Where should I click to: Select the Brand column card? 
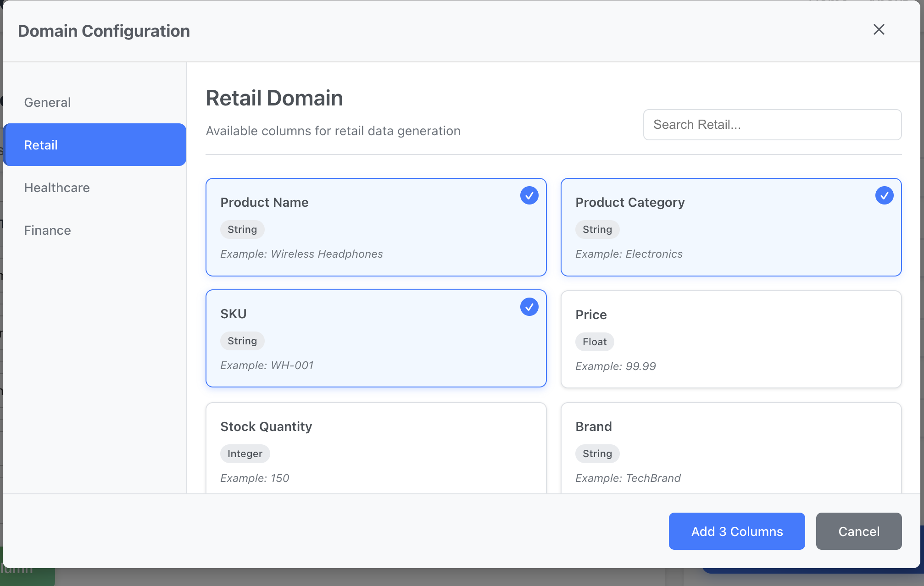[x=731, y=448]
